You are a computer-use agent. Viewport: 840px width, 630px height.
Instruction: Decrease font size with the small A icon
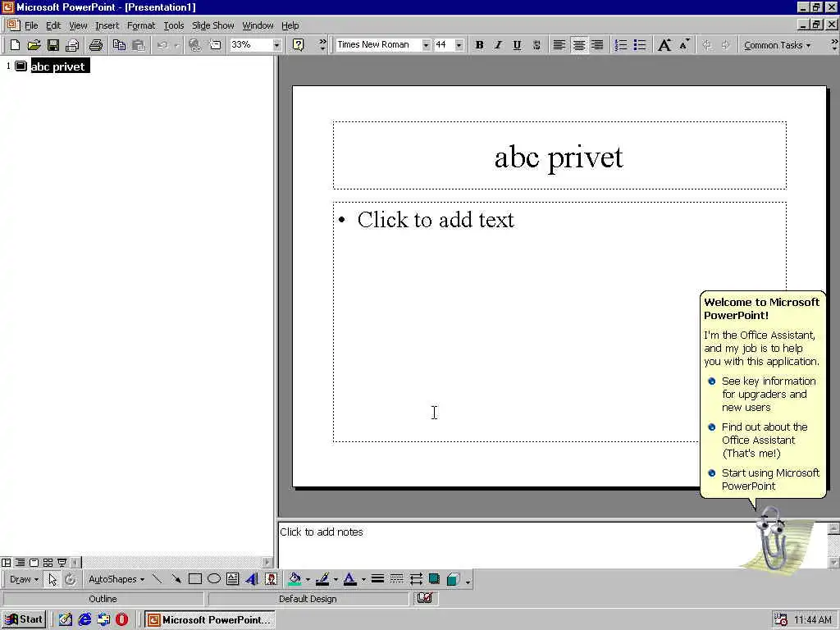coord(684,45)
